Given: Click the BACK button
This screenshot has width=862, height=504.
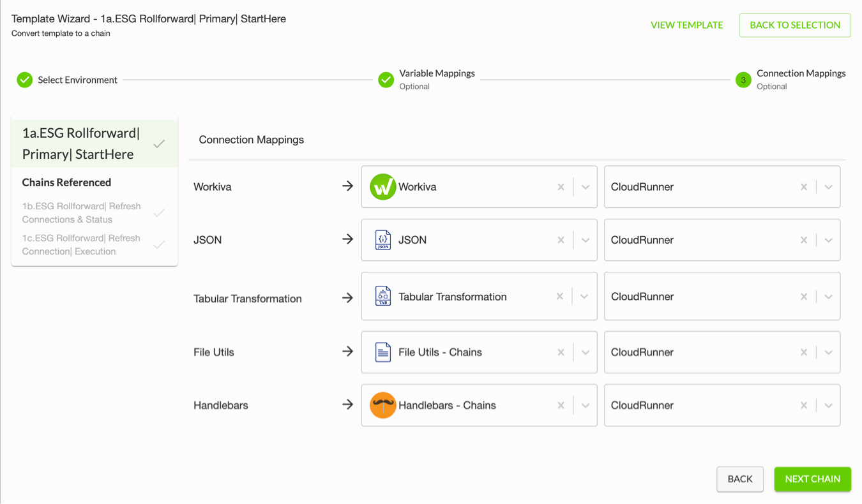Looking at the screenshot, I should [x=740, y=479].
